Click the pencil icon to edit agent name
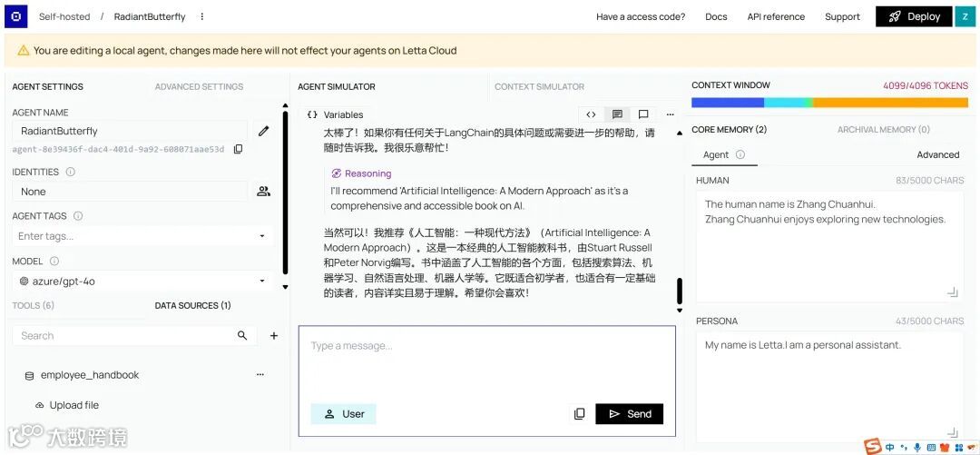 point(264,131)
